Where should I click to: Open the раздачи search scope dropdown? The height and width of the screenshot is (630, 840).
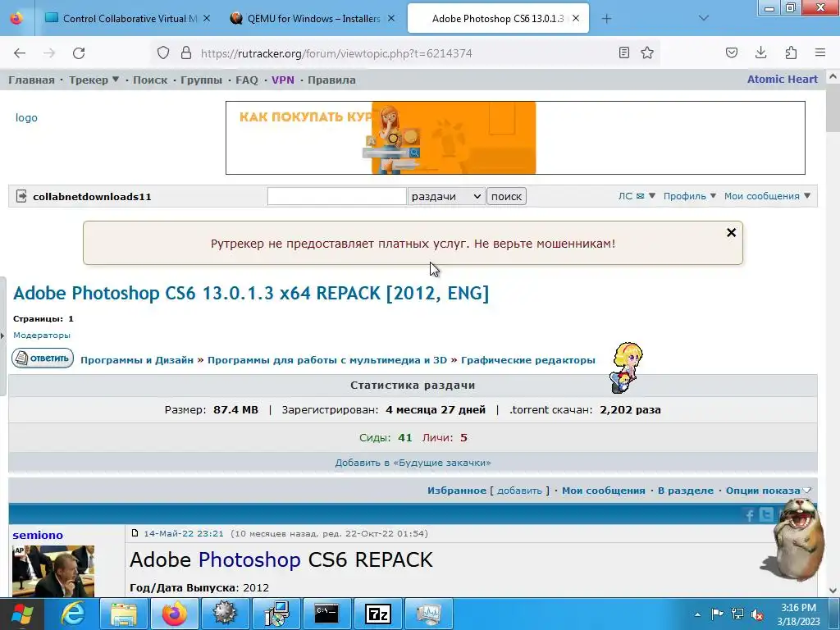pos(446,196)
